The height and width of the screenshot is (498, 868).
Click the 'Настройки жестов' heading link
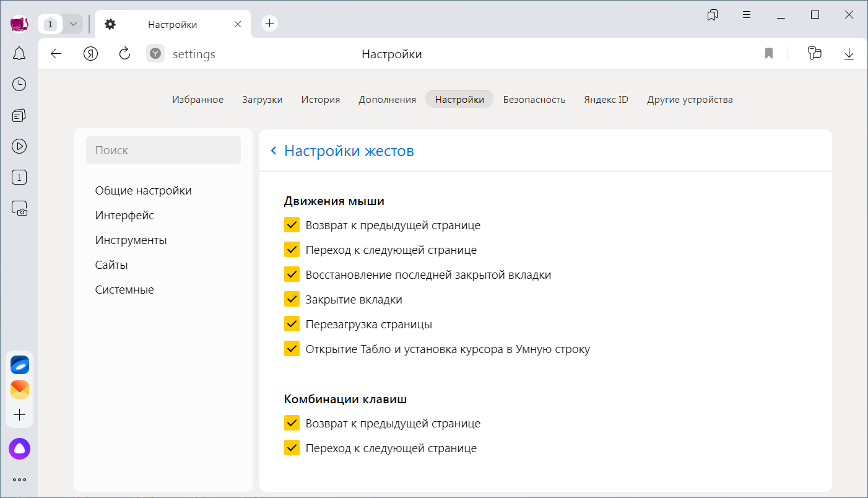click(x=349, y=151)
